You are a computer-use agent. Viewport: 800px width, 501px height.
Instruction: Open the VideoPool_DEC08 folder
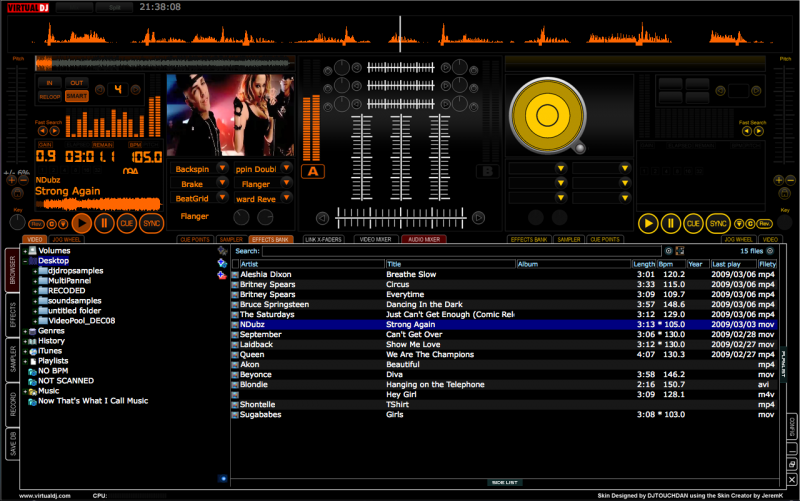(81, 320)
